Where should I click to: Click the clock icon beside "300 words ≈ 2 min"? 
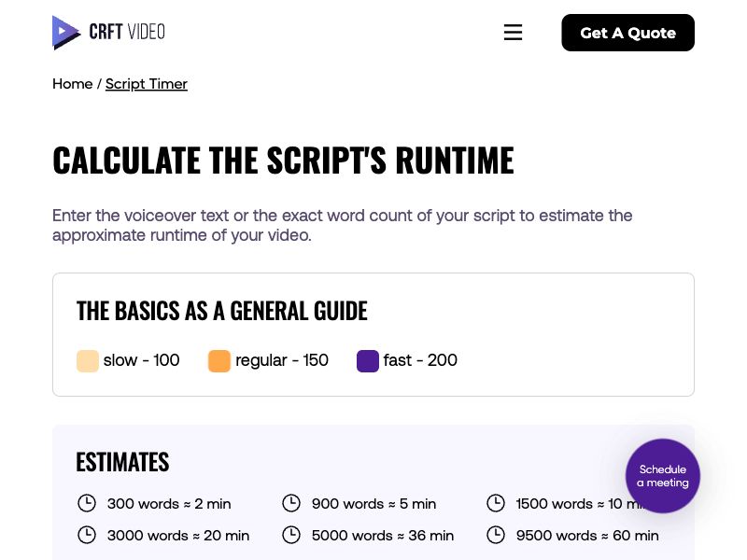click(x=87, y=503)
